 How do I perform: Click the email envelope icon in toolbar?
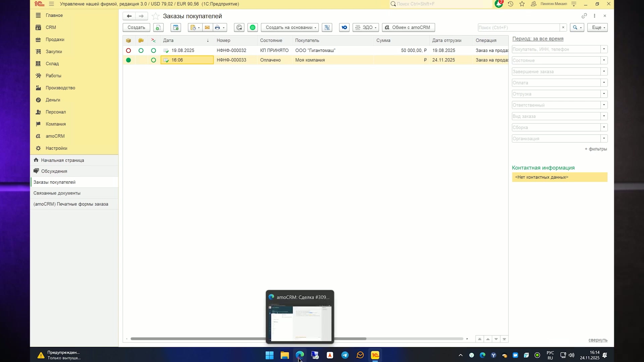coord(207,27)
